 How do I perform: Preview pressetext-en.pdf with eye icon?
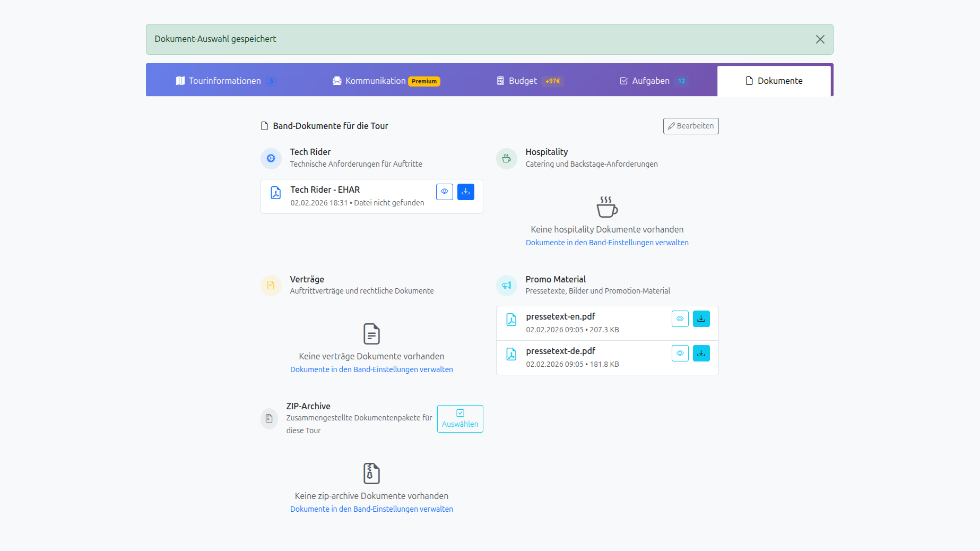680,318
